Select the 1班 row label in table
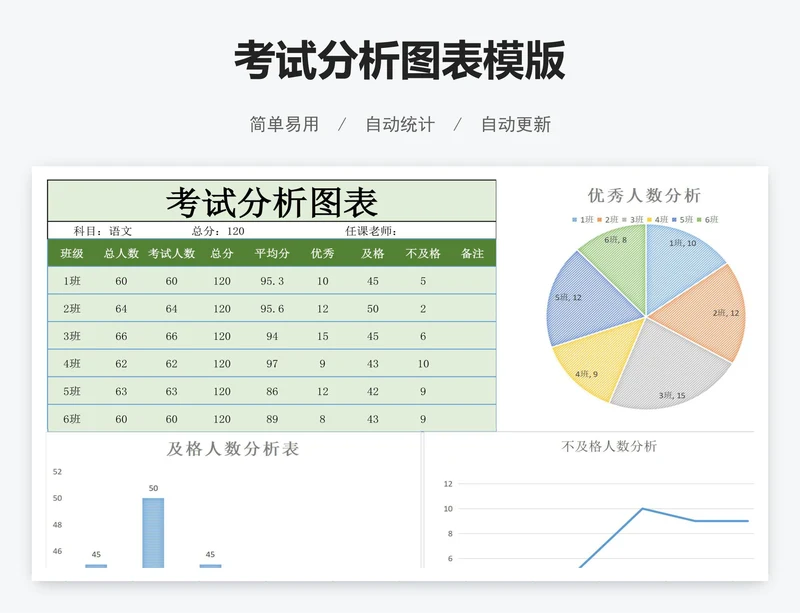 [72, 281]
